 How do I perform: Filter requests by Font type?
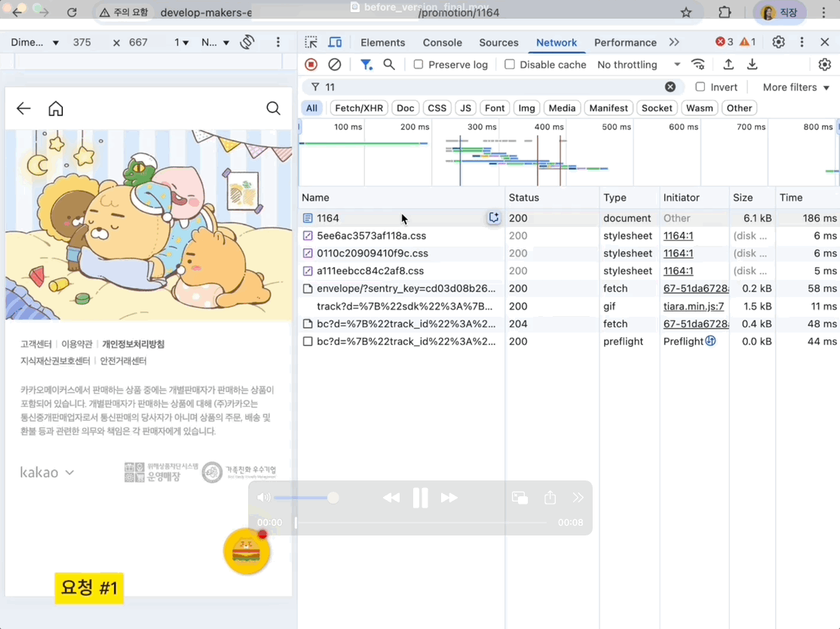pyautogui.click(x=495, y=108)
